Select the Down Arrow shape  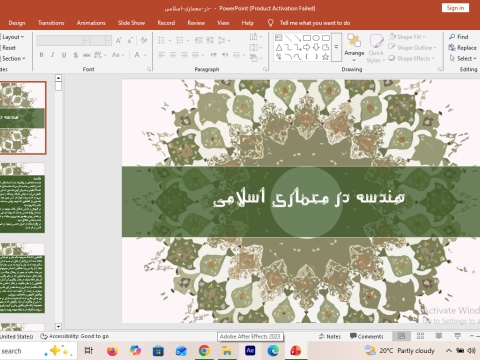(x=316, y=47)
